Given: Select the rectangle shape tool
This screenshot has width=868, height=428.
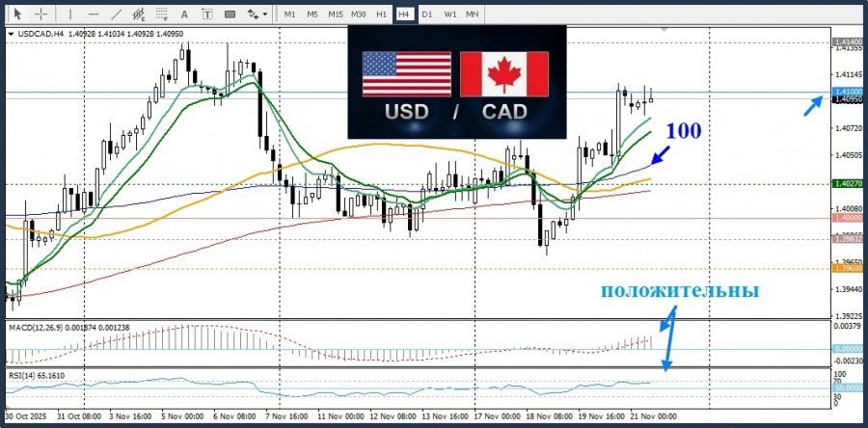Looking at the screenshot, I should point(231,14).
